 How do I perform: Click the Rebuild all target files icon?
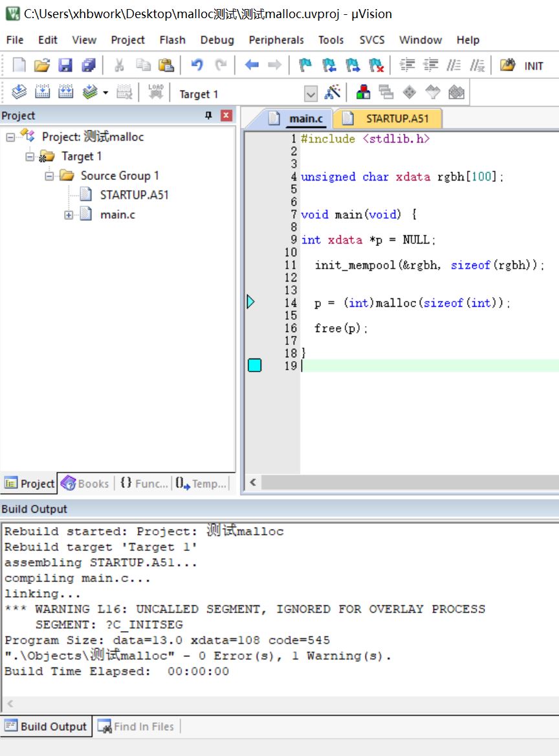point(66,93)
